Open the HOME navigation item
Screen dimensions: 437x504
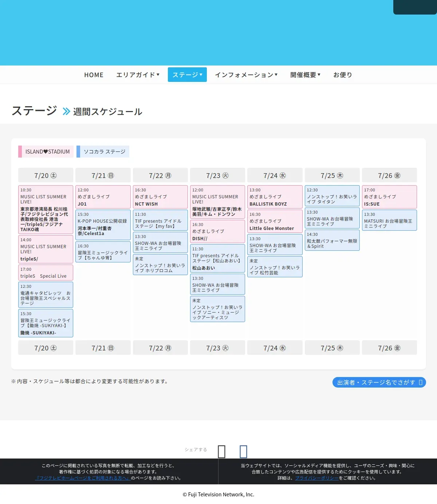pyautogui.click(x=94, y=75)
